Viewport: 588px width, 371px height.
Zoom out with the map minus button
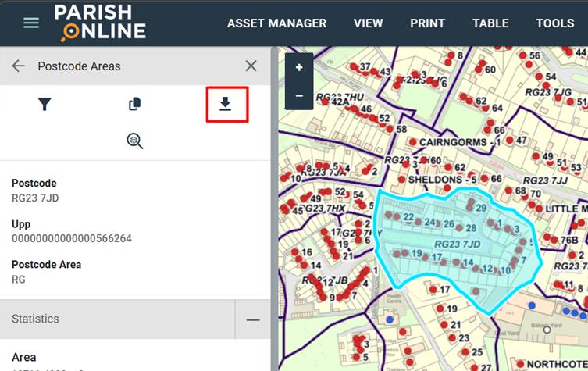299,95
